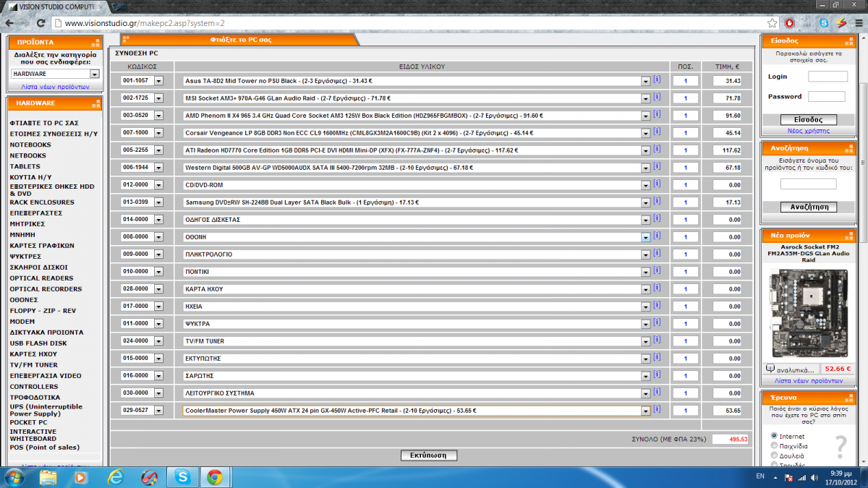868x488 pixels.
Task: Open info [i] for ΛΕΙΤΟΥΡΓΙΚΟ ΣΥΣΤΗΜΑ row
Action: [x=657, y=392]
